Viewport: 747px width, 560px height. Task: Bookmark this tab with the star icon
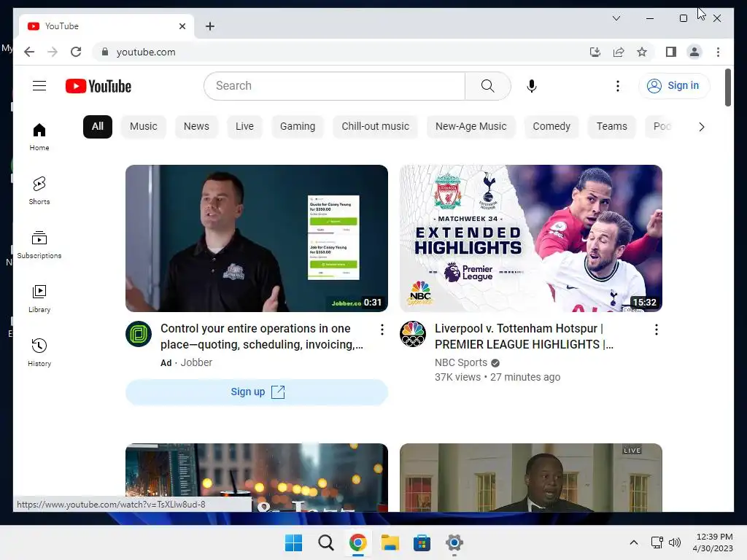point(642,52)
